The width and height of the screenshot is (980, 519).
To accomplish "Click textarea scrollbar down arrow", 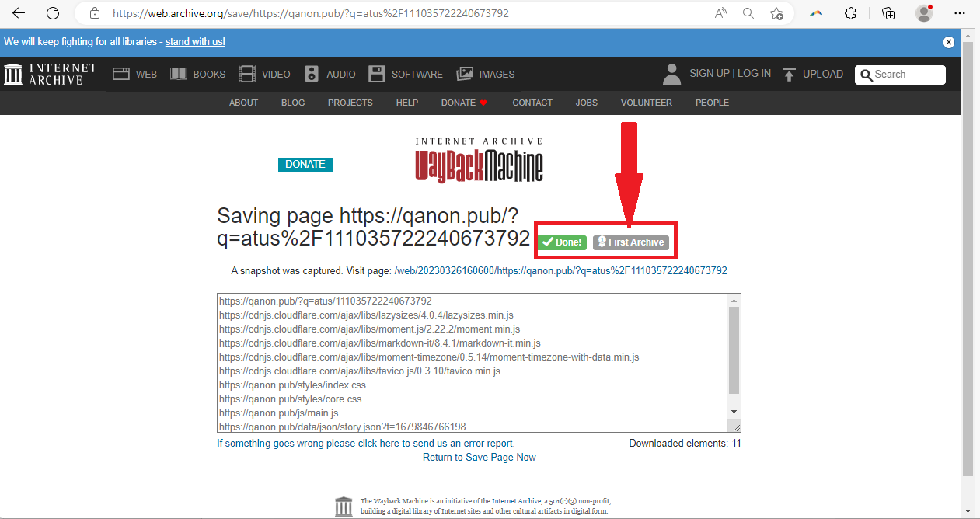I will pyautogui.click(x=734, y=412).
